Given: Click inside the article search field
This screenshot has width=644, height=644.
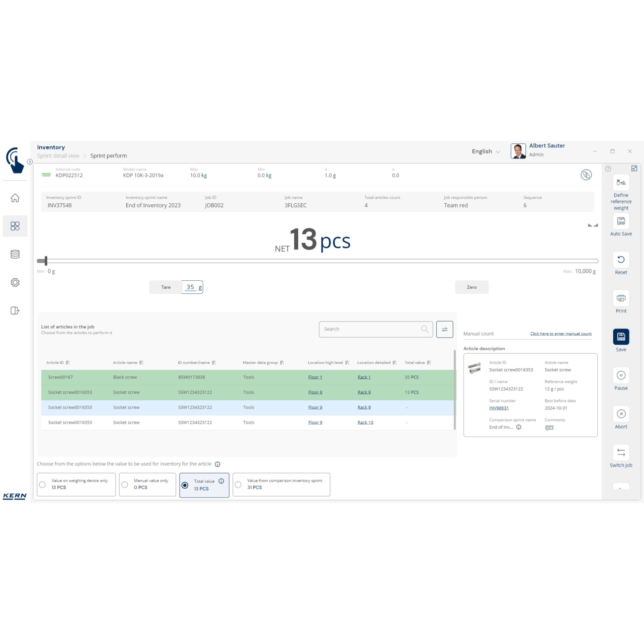Looking at the screenshot, I should [372, 329].
